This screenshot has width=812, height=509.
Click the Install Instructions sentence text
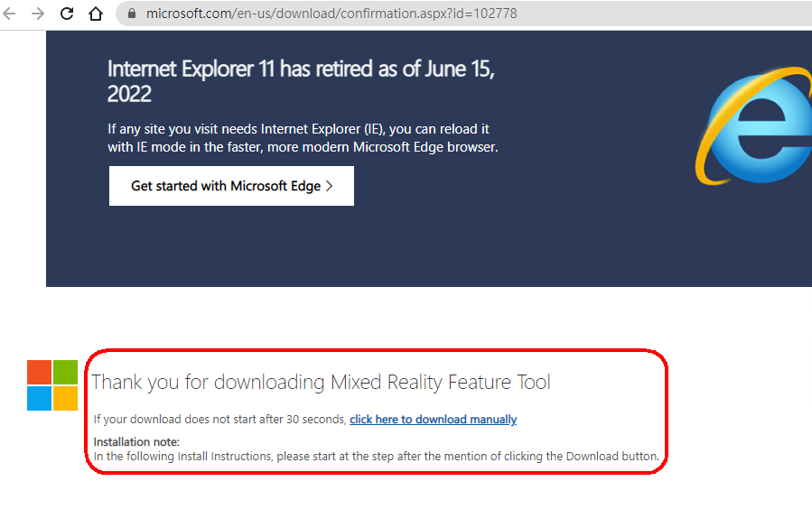[x=376, y=457]
